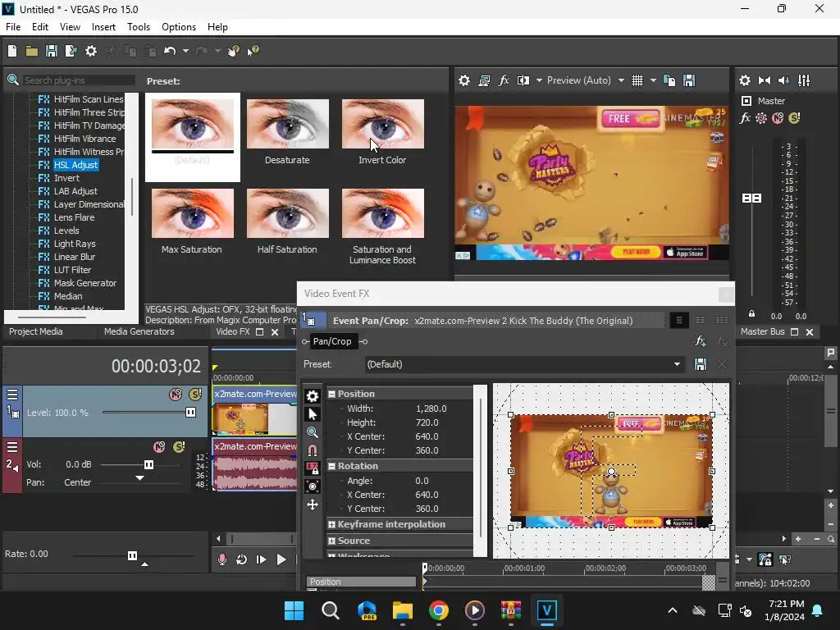Open the Tools menu
The height and width of the screenshot is (630, 840).
click(138, 27)
